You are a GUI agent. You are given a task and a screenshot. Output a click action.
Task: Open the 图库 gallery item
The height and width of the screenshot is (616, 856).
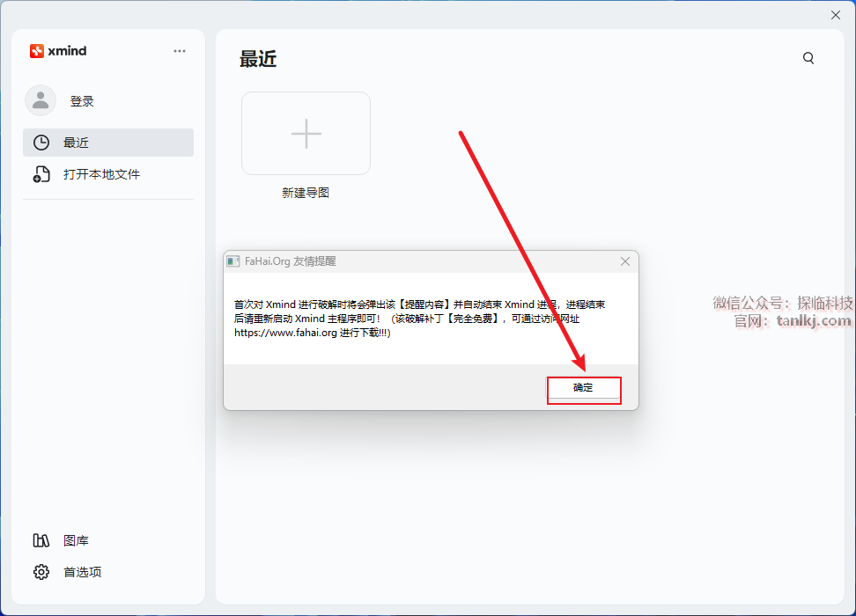(x=76, y=540)
